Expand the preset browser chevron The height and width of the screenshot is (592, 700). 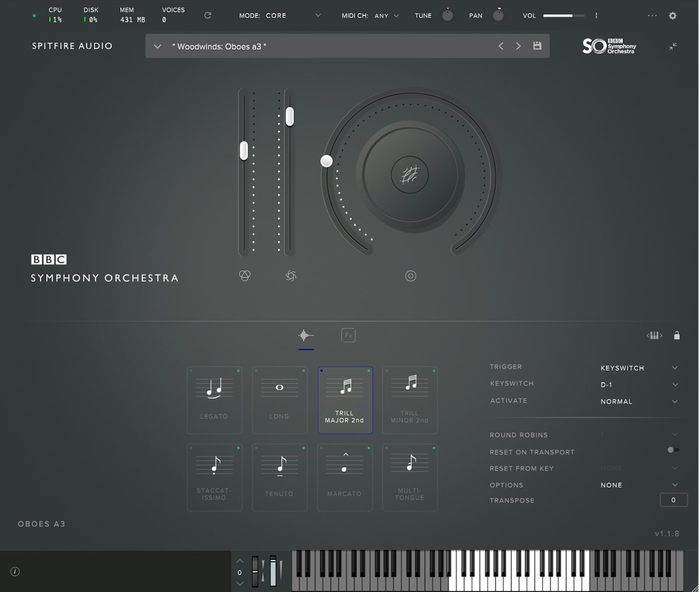157,46
